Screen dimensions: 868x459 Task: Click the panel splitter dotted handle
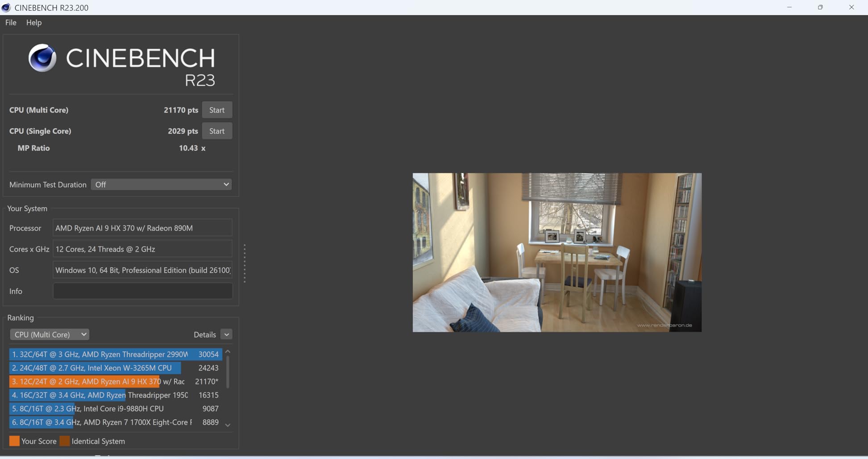pos(245,263)
